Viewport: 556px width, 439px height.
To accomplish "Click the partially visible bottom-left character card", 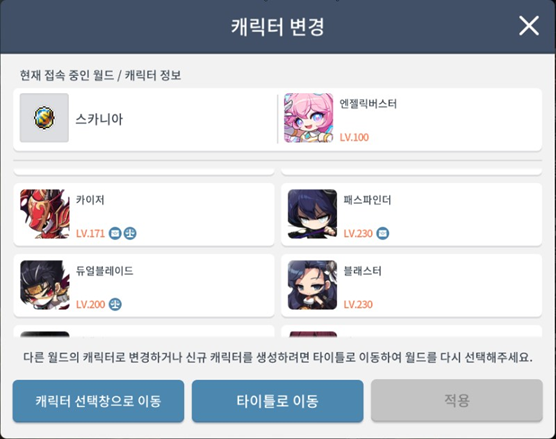I will 144,331.
